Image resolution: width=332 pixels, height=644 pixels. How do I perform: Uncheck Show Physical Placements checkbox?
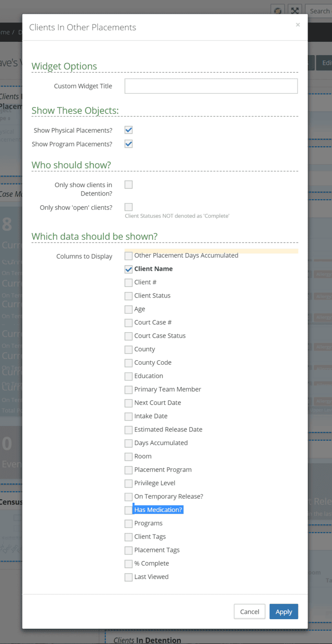pyautogui.click(x=129, y=130)
